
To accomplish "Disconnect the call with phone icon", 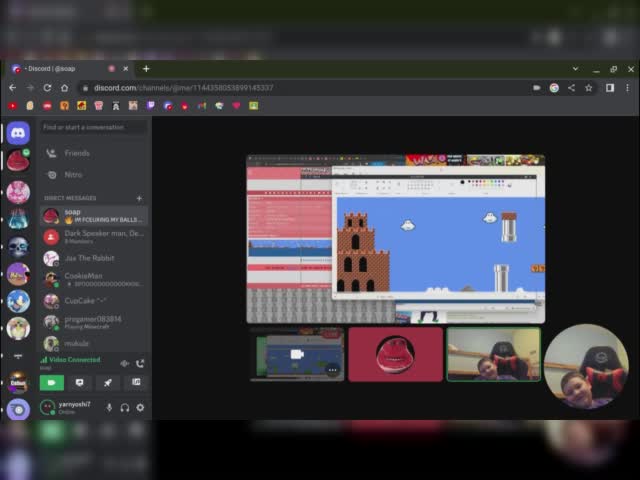I will coord(140,363).
